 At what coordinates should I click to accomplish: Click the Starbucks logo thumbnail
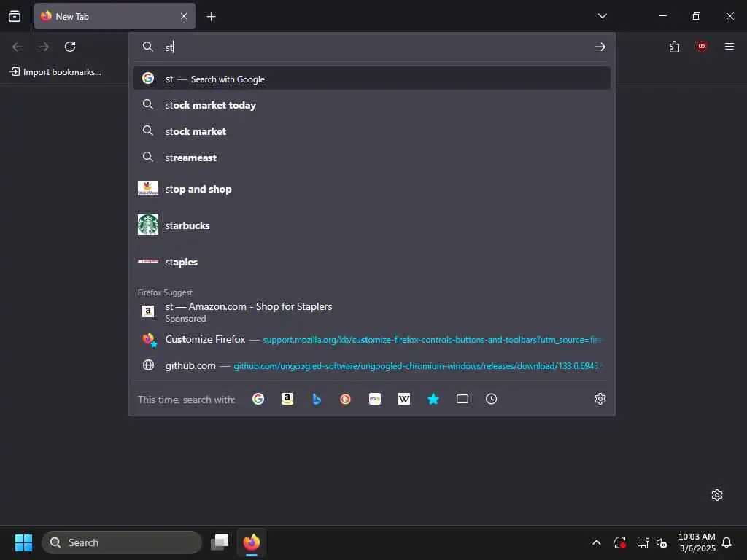click(147, 225)
